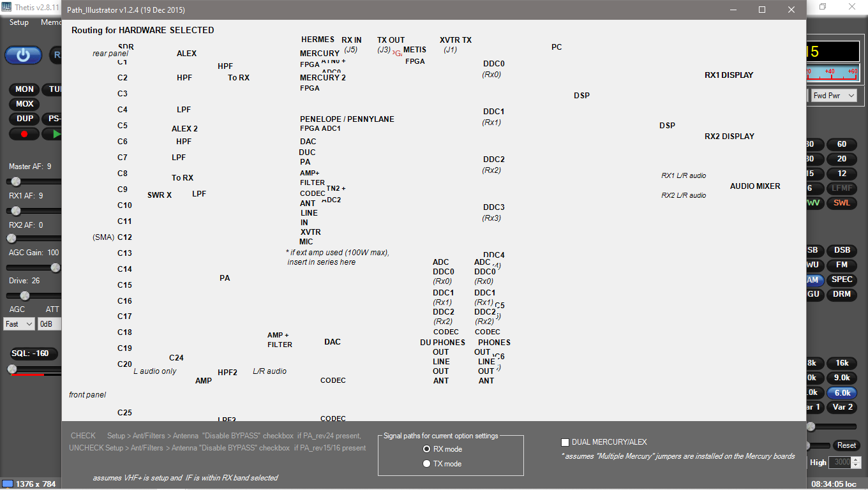The height and width of the screenshot is (490, 868).
Task: Select the 12 meter band button
Action: (x=841, y=174)
